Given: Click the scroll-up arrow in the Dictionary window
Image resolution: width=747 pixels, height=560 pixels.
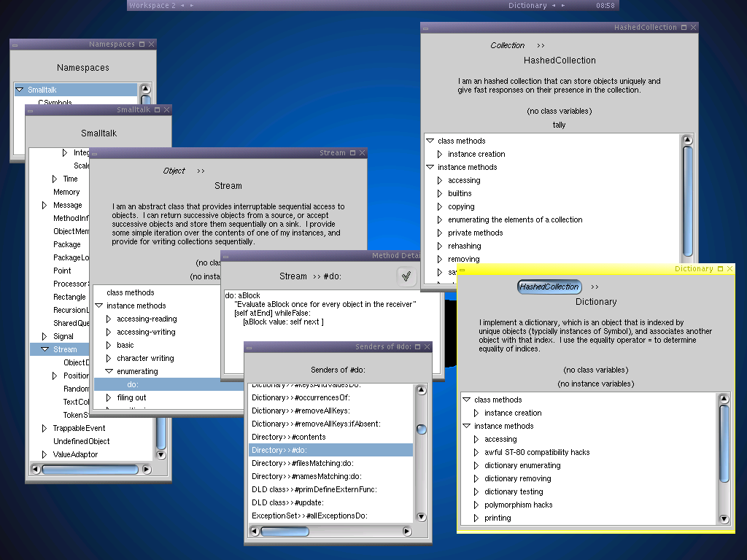Looking at the screenshot, I should pos(724,399).
